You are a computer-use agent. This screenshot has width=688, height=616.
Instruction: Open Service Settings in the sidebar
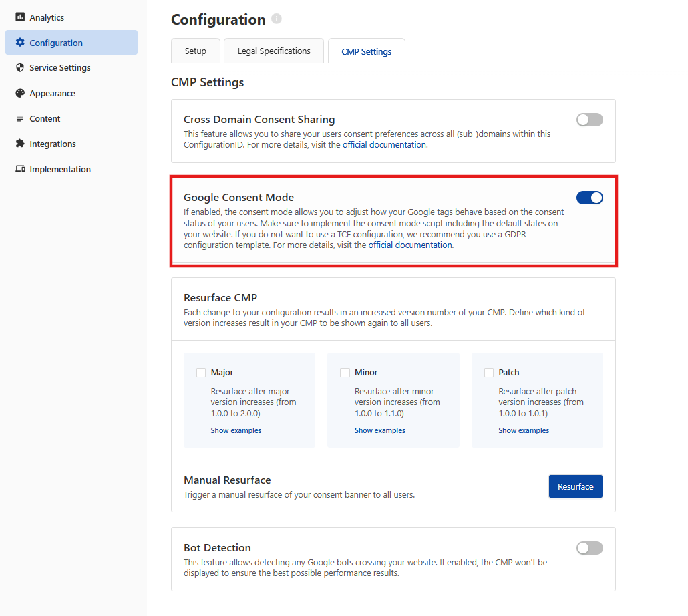[71, 68]
